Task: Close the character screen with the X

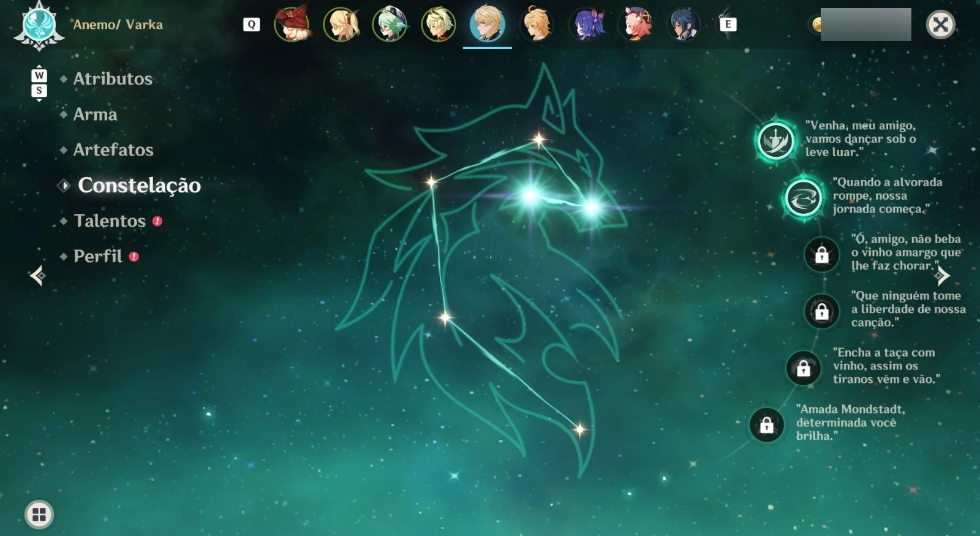Action: 940,25
